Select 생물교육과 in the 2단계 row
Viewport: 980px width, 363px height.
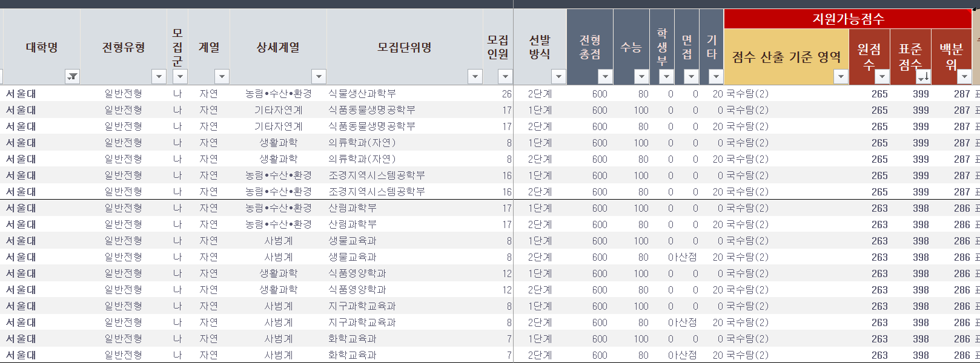tap(405, 257)
